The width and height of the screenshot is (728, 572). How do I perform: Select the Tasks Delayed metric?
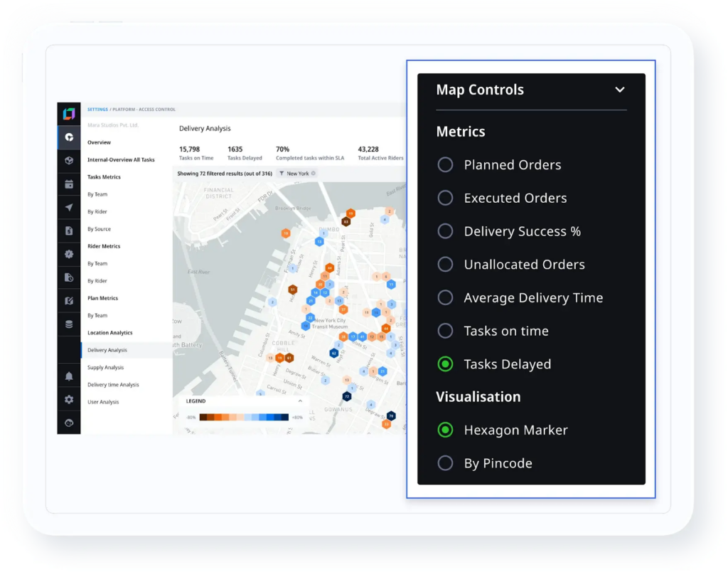(x=445, y=364)
